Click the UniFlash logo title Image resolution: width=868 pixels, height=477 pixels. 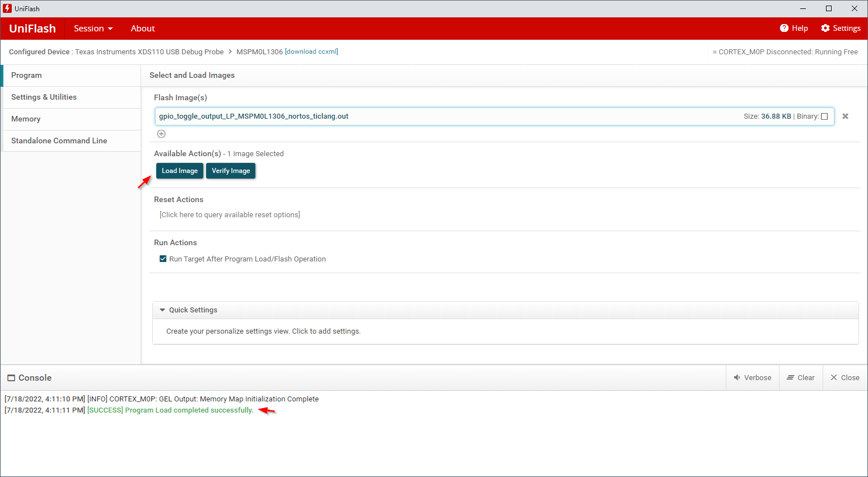(32, 29)
